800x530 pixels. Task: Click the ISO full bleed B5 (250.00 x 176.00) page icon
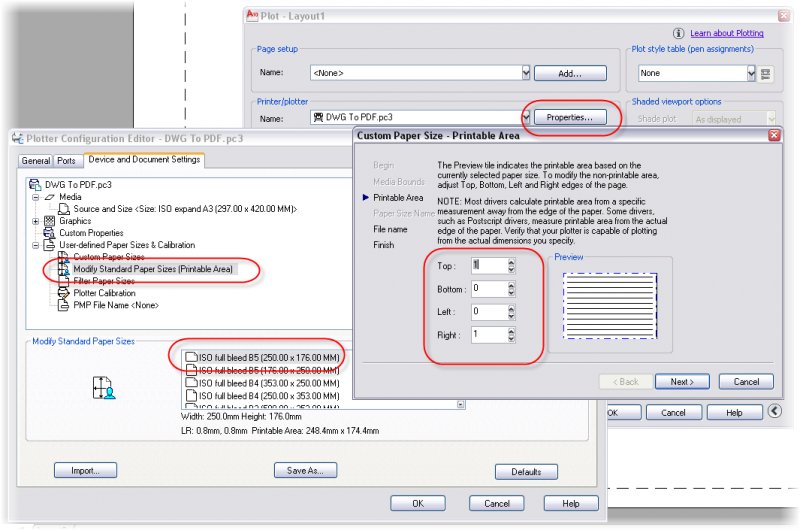pos(191,357)
